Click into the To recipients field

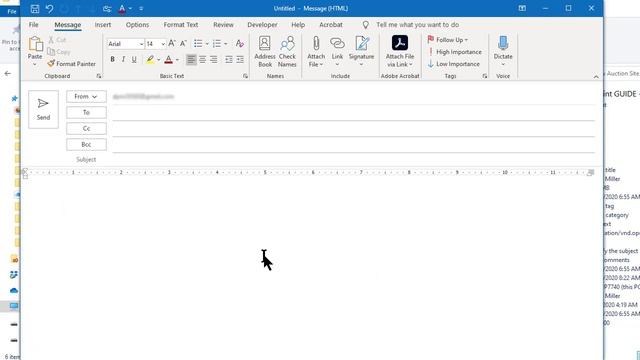[x=353, y=113]
